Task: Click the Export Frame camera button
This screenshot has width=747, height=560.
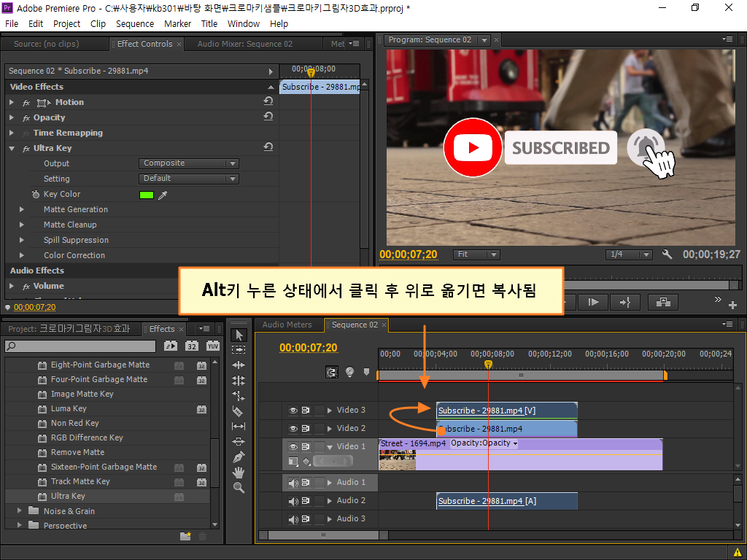Action: coord(663,302)
